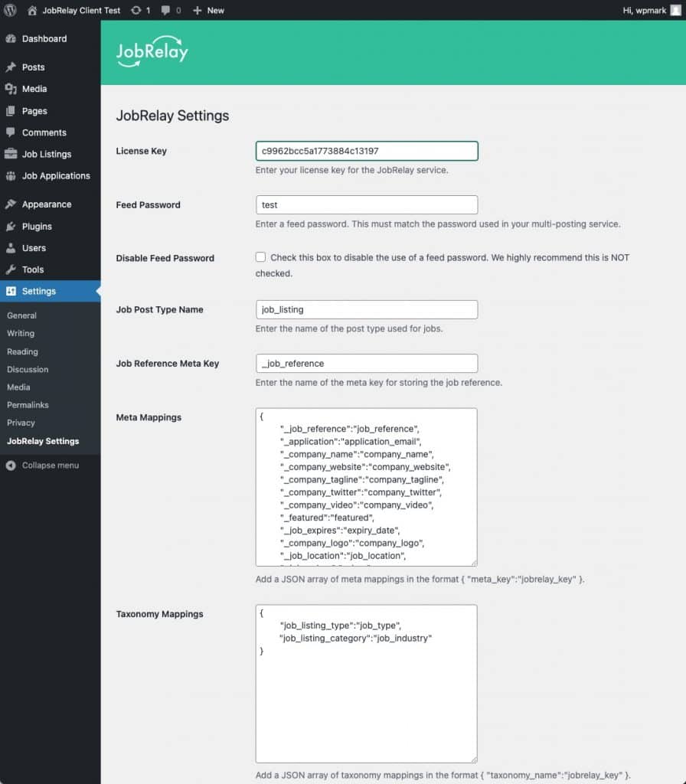
Task: Open JobRelay Settings submenu item
Action: (x=43, y=441)
